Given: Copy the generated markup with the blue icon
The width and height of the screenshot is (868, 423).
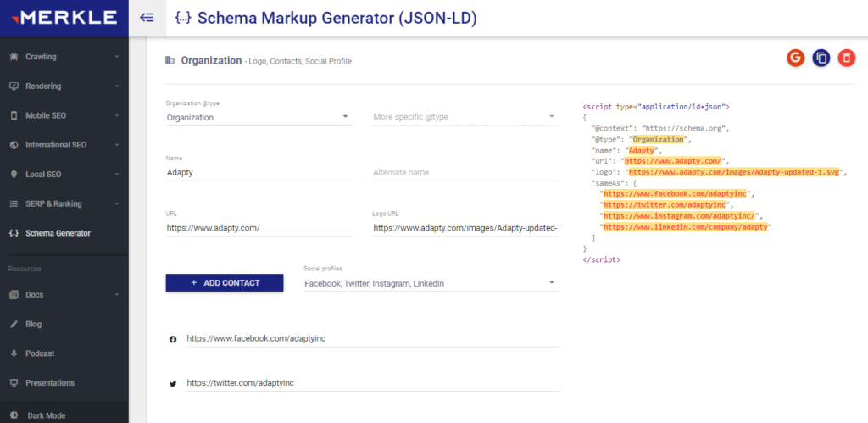Looking at the screenshot, I should (821, 58).
